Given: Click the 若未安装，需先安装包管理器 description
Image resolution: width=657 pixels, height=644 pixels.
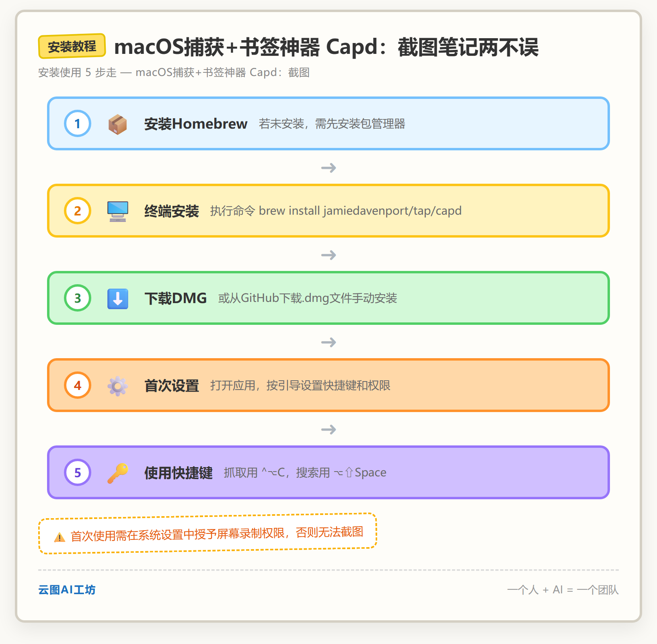Looking at the screenshot, I should coord(332,124).
